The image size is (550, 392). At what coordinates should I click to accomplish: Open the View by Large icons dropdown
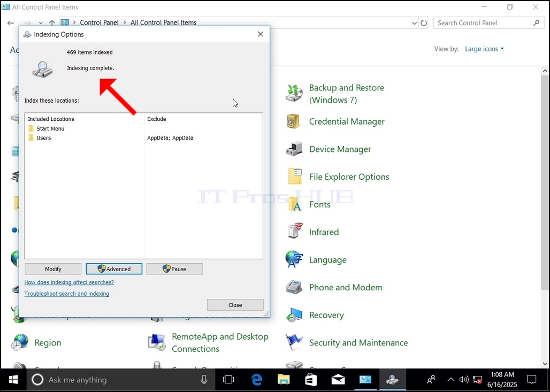[x=484, y=49]
